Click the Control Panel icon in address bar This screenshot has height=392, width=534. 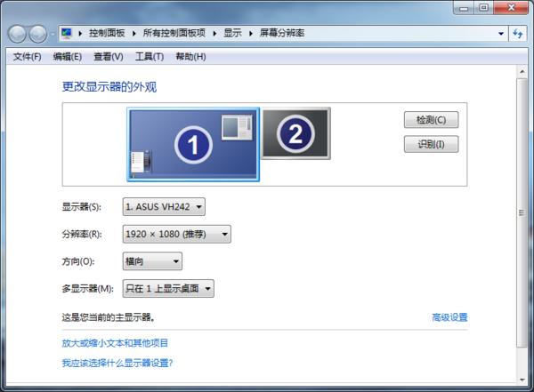[x=67, y=33]
